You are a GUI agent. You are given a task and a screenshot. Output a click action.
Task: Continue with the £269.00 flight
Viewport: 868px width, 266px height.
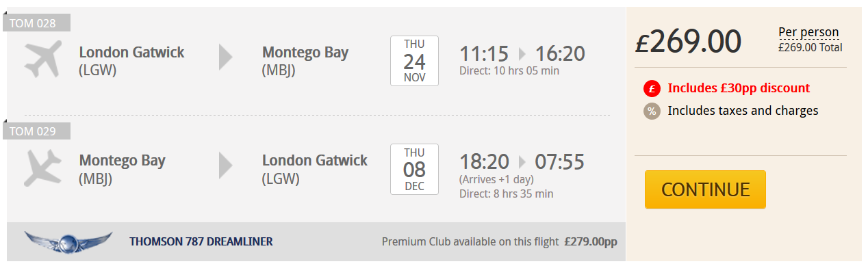pos(705,189)
